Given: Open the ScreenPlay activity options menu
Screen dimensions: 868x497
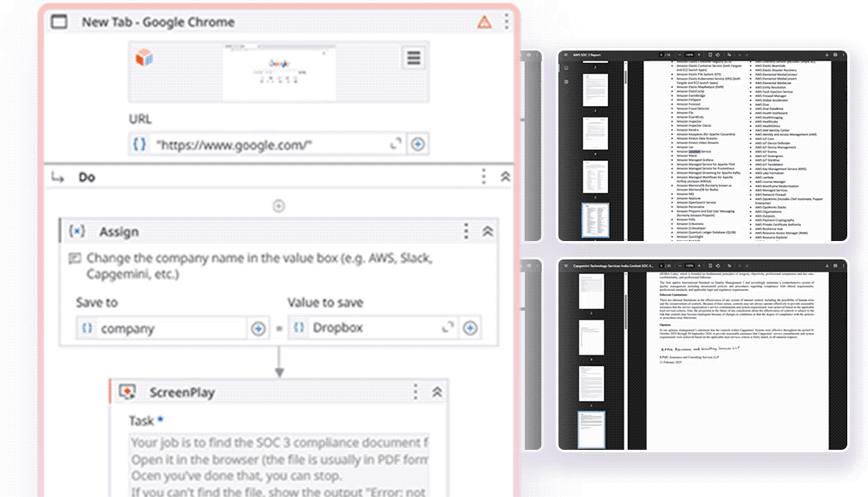Looking at the screenshot, I should click(x=415, y=392).
